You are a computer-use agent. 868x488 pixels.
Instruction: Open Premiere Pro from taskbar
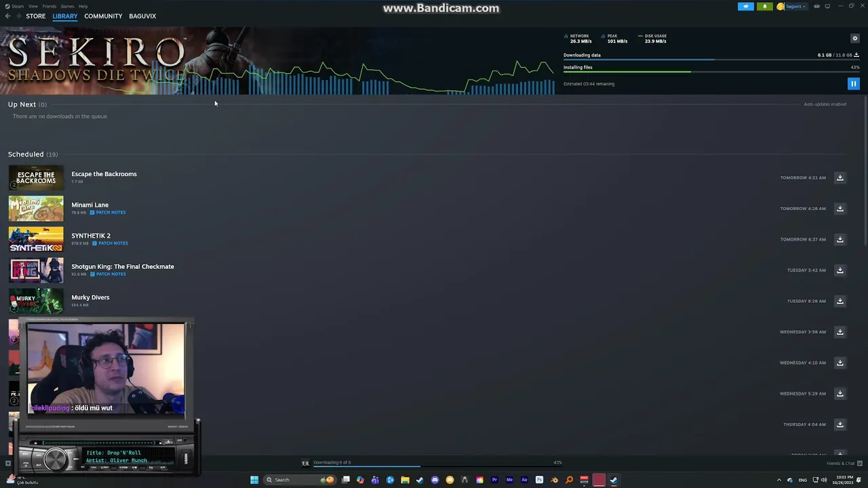[495, 480]
